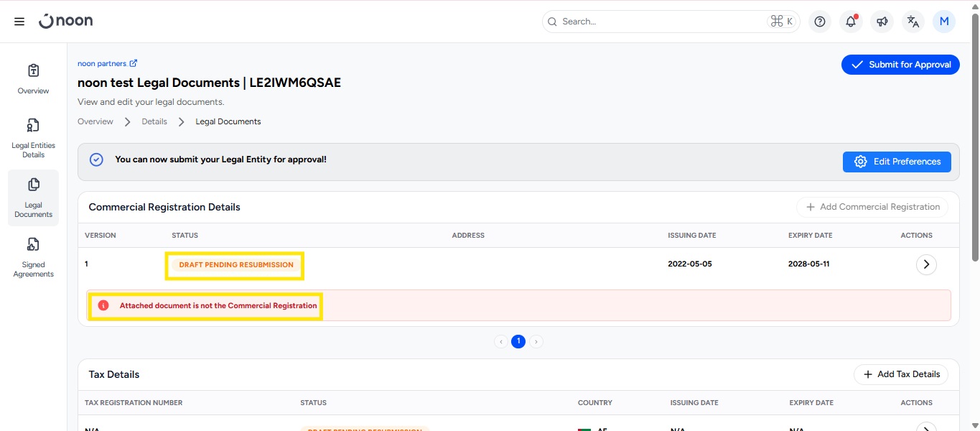Click the announcements megaphone icon
Screen dimensions: 980x431
coord(882,22)
